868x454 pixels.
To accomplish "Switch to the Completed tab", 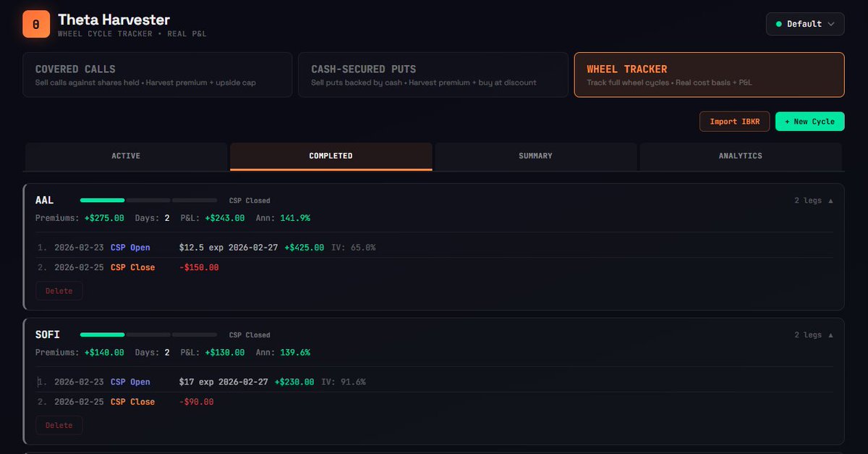I will pyautogui.click(x=331, y=156).
